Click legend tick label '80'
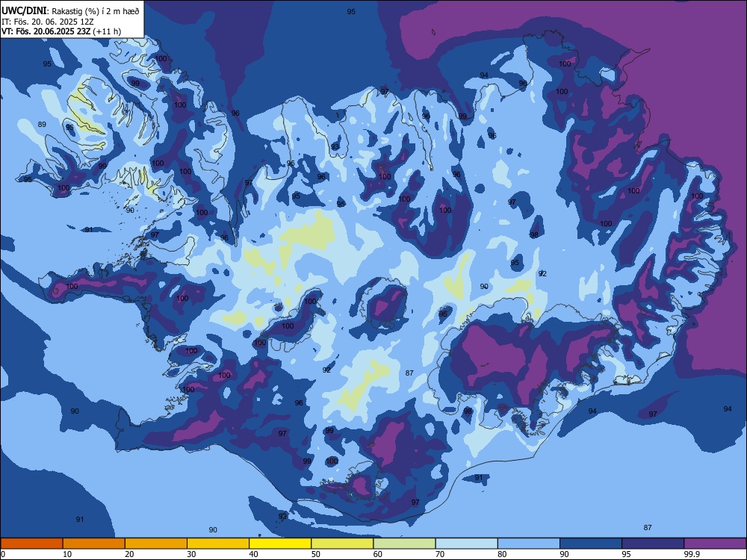This screenshot has width=747, height=560. coord(502,554)
